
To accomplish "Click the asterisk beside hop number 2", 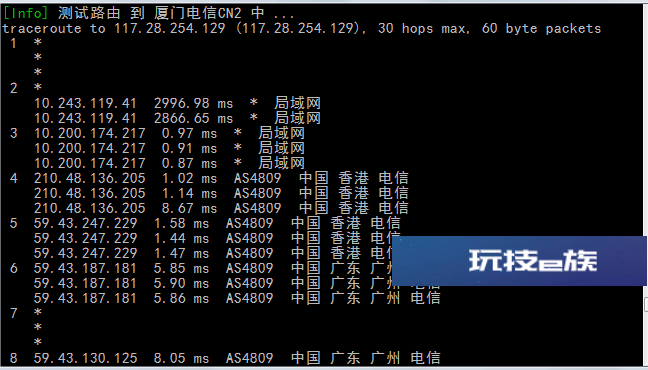I will (x=38, y=87).
